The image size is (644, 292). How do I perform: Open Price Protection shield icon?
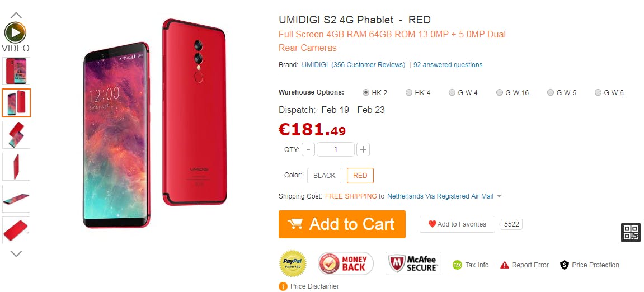(x=565, y=265)
